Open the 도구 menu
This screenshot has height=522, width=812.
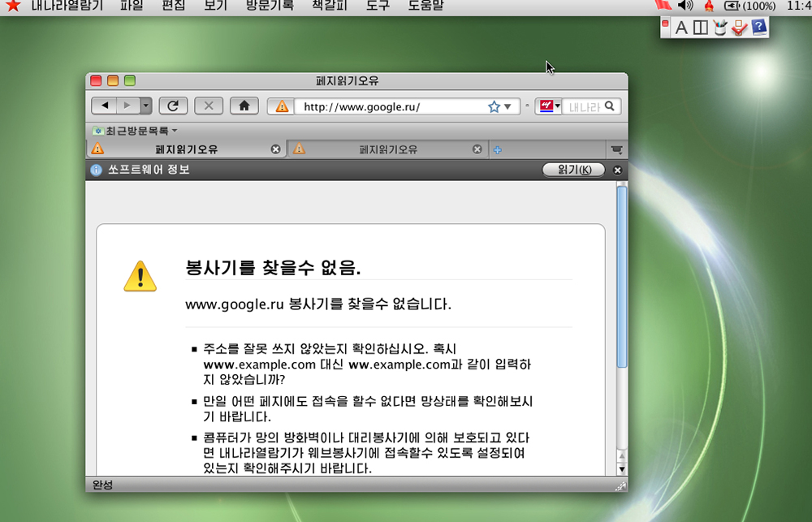378,5
